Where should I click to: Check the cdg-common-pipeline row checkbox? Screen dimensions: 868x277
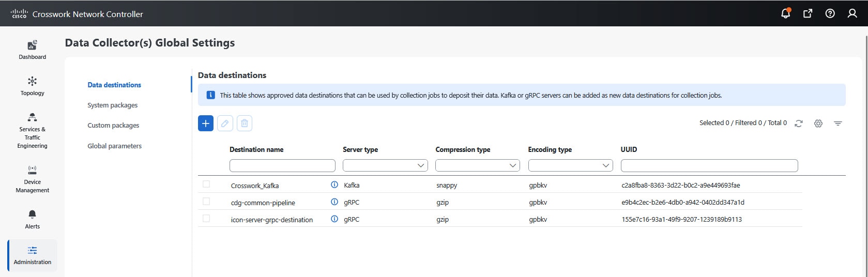pyautogui.click(x=206, y=201)
